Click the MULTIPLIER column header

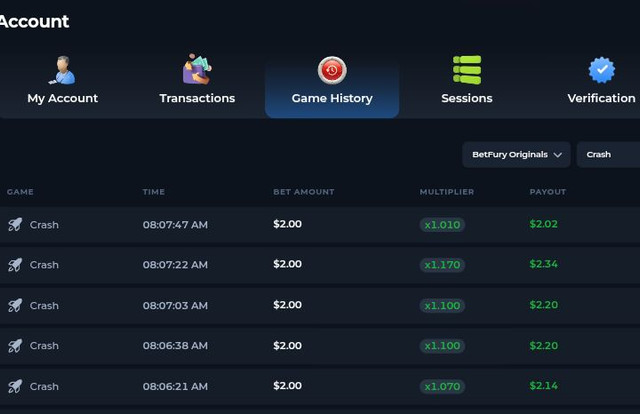point(447,192)
